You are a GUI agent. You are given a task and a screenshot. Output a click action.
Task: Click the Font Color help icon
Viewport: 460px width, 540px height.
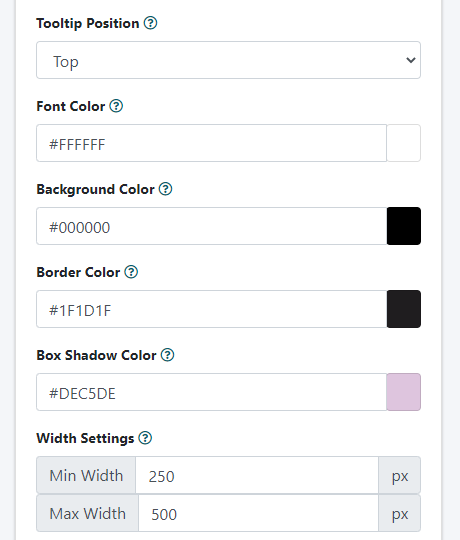116,106
